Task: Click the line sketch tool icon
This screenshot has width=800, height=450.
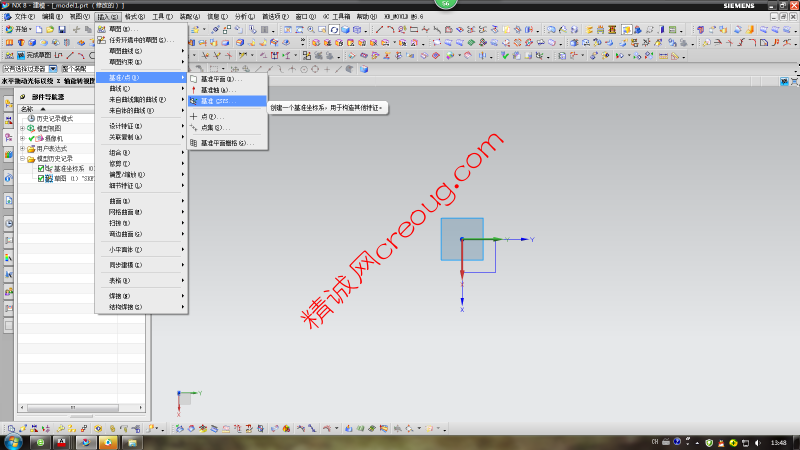Action: click(70, 55)
